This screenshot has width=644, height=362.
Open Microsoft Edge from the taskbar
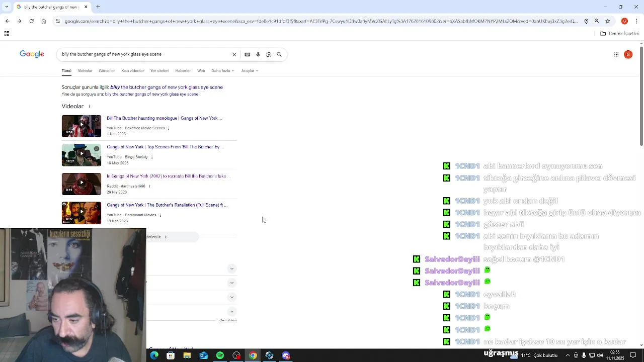[154, 355]
